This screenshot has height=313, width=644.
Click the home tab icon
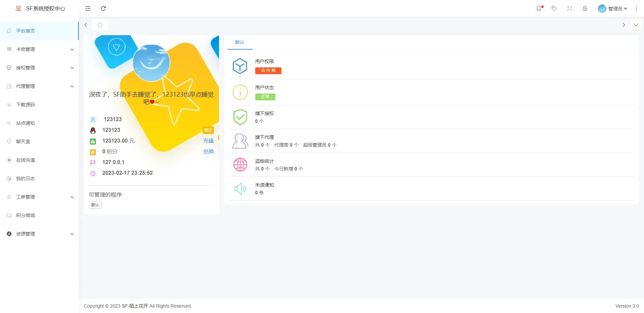click(100, 25)
